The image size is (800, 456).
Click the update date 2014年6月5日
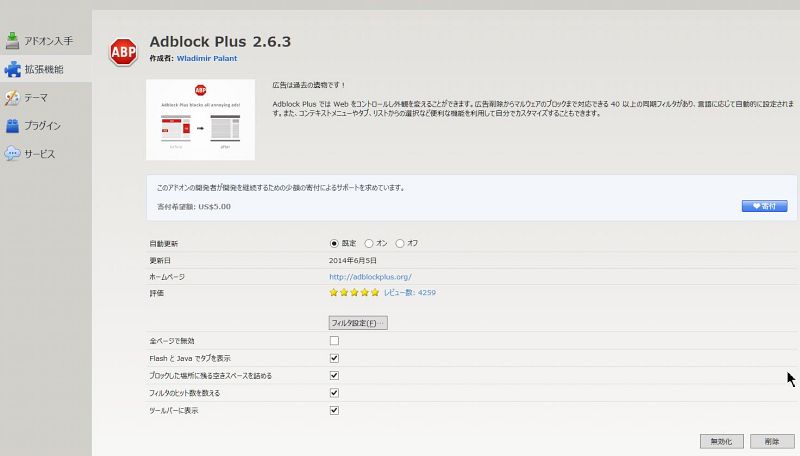coord(353,261)
